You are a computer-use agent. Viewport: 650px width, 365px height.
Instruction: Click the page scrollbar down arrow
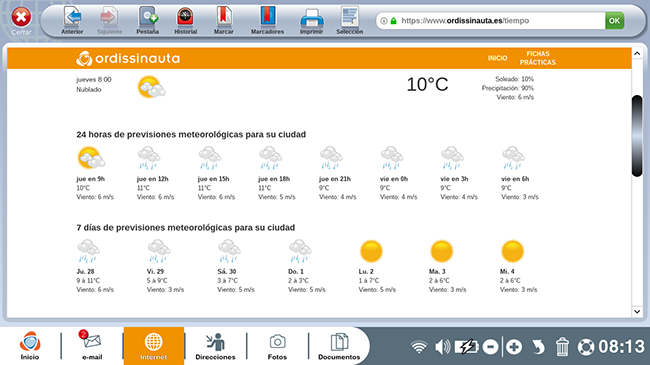637,311
